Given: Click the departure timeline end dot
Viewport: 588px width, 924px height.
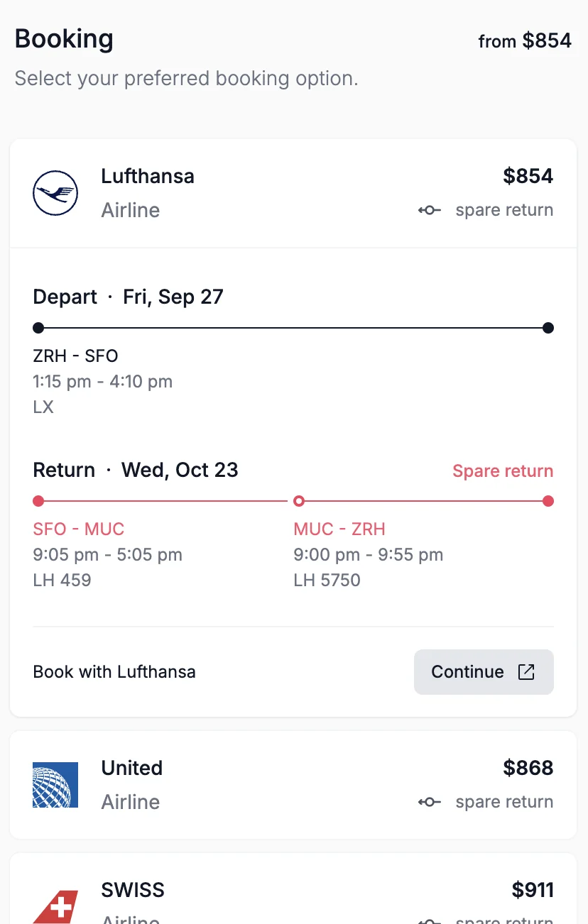Looking at the screenshot, I should [x=548, y=328].
